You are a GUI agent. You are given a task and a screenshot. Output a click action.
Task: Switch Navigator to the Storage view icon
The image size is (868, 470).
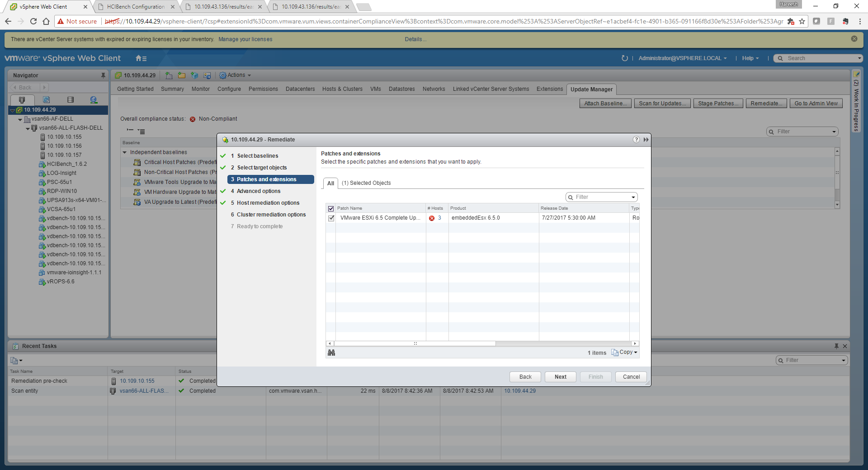tap(70, 100)
